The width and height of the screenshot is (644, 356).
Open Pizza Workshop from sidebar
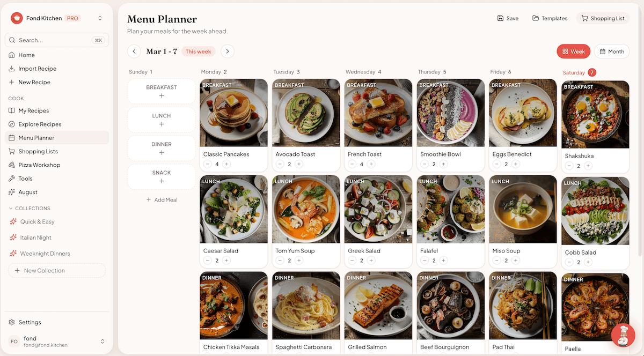tap(39, 165)
